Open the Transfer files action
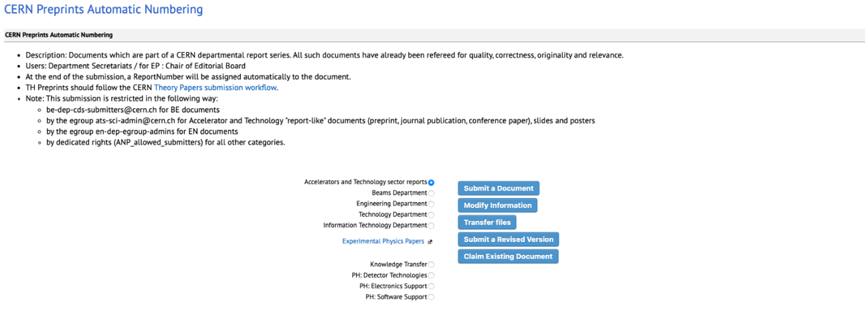Viewport: 868px width, 317px height. click(487, 223)
